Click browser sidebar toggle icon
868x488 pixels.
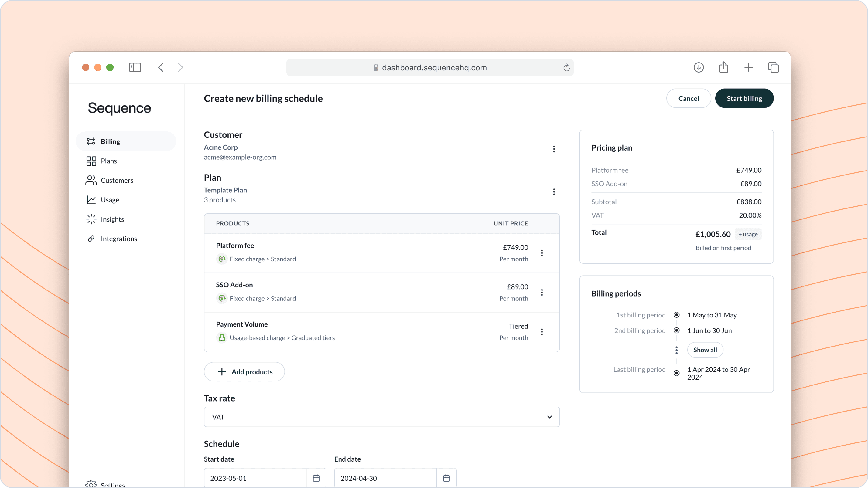(135, 67)
